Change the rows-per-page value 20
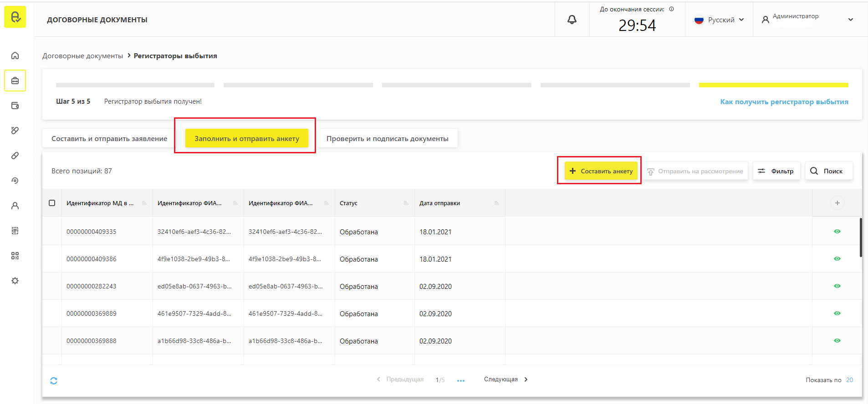Image resolution: width=868 pixels, height=404 pixels. click(x=849, y=380)
